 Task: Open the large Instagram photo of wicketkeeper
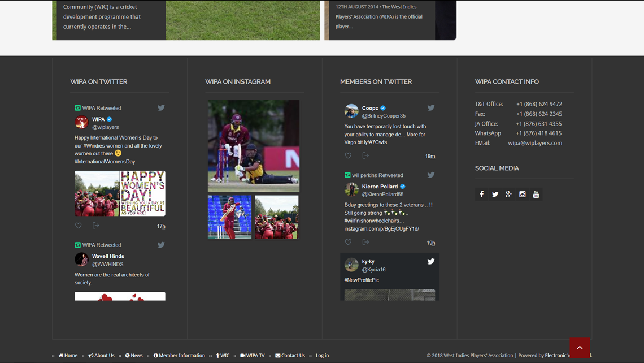pos(254,146)
